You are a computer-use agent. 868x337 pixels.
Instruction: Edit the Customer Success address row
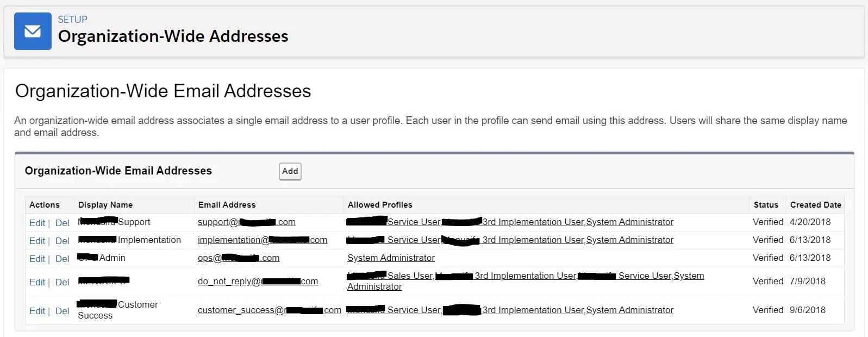coord(37,311)
